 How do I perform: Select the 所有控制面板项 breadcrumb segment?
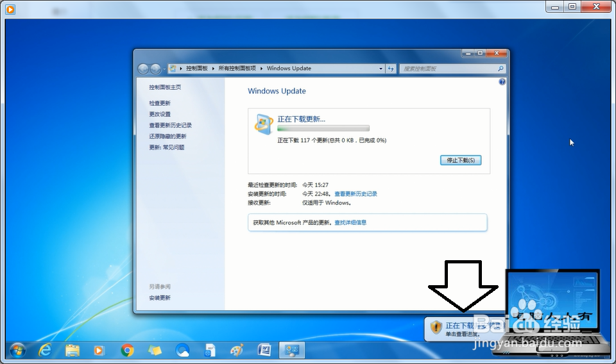click(x=237, y=68)
